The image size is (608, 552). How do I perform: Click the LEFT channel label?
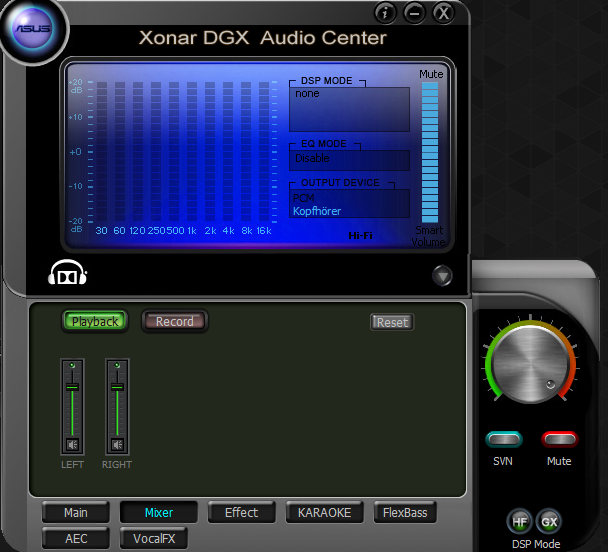[72, 464]
